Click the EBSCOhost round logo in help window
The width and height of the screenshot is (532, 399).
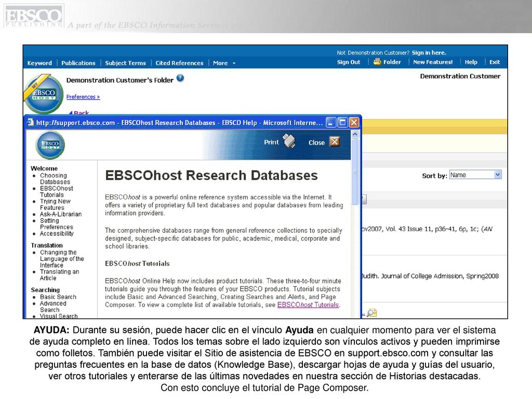coord(50,145)
